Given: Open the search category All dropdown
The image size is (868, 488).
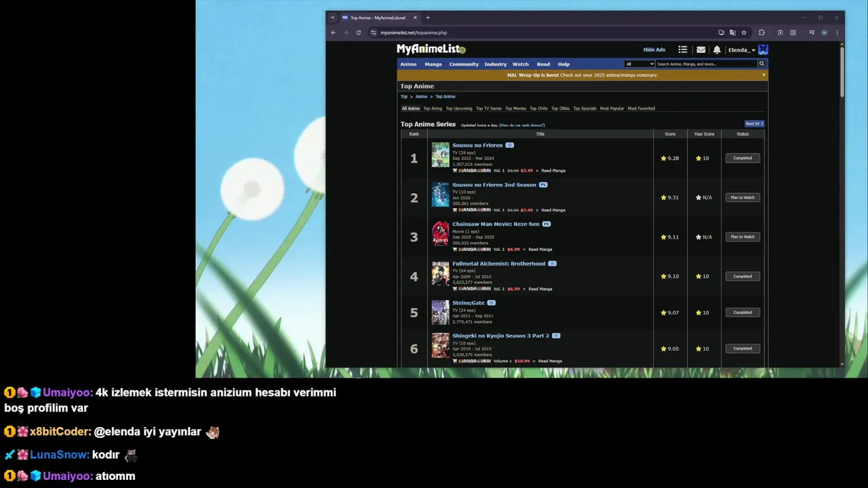Looking at the screenshot, I should click(x=639, y=64).
